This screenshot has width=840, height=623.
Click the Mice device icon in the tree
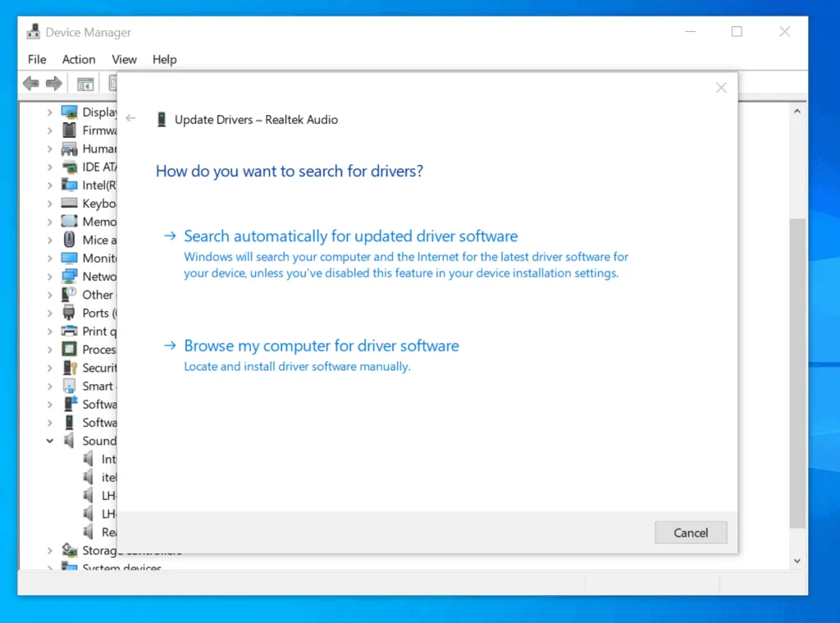click(70, 240)
